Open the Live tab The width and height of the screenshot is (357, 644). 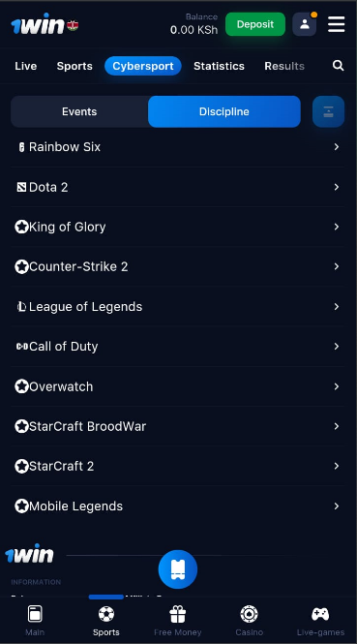pyautogui.click(x=26, y=66)
